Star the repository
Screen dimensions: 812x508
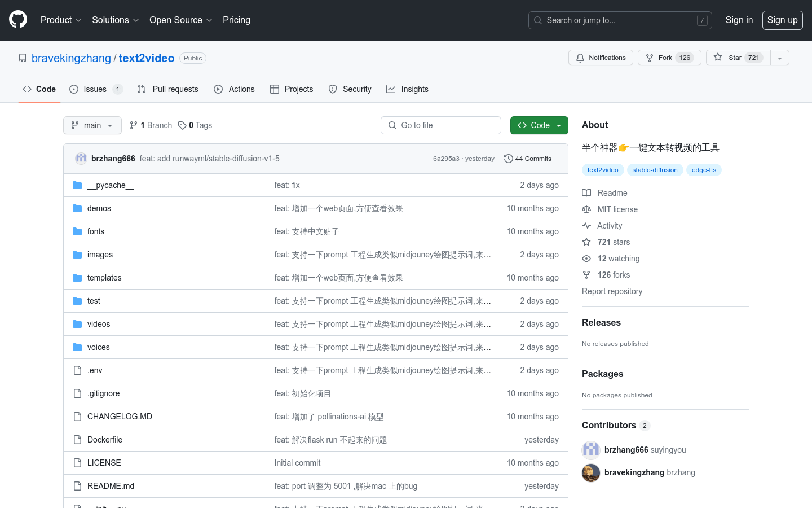point(738,58)
